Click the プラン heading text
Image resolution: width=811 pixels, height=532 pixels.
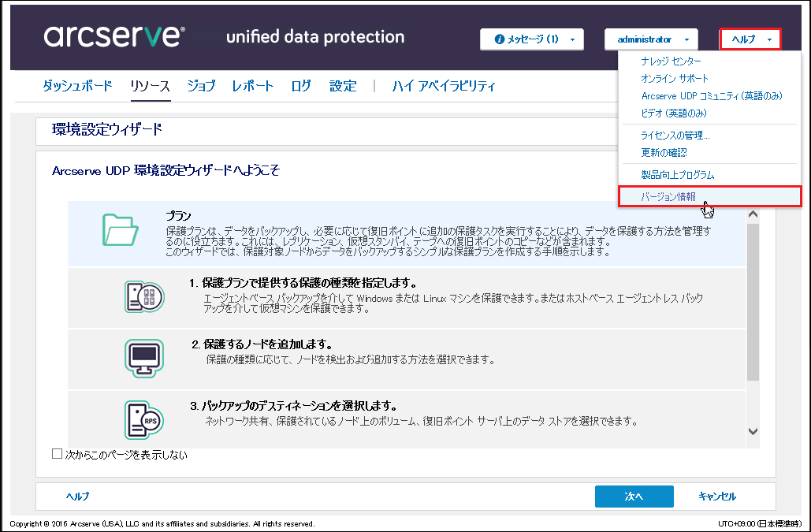(x=178, y=216)
